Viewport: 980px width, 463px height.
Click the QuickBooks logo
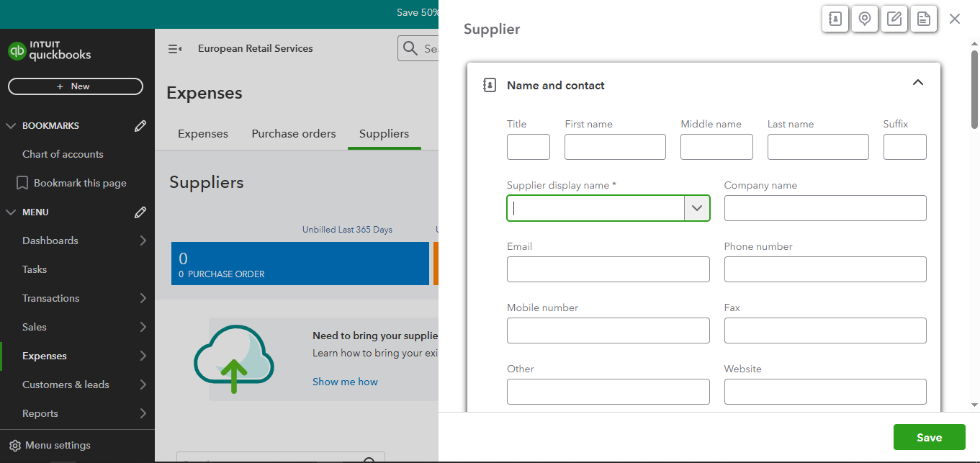click(x=50, y=51)
